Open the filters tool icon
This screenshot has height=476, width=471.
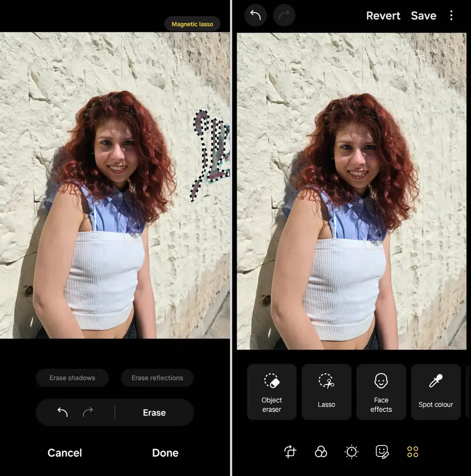[321, 451]
